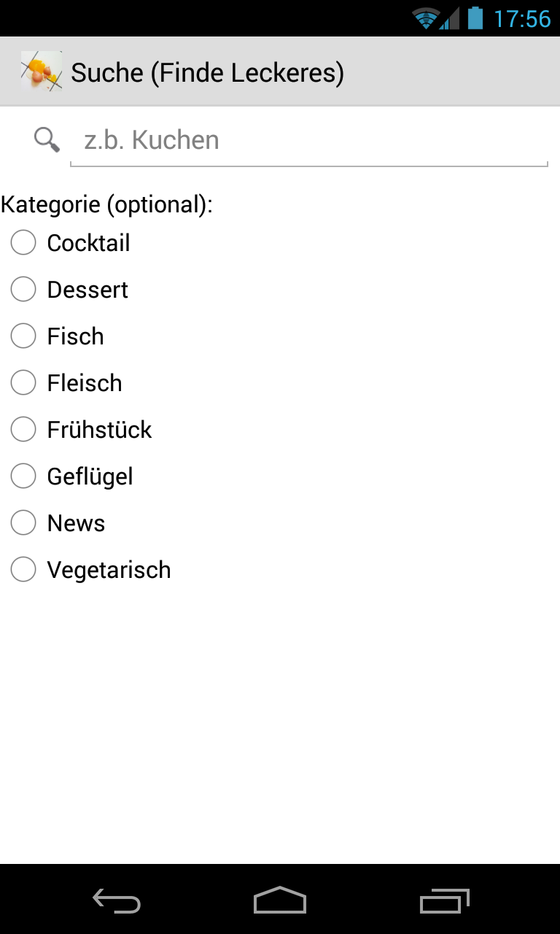
Task: Tap the 'Suche (Finde Leckeres)' title
Action: pos(207,72)
